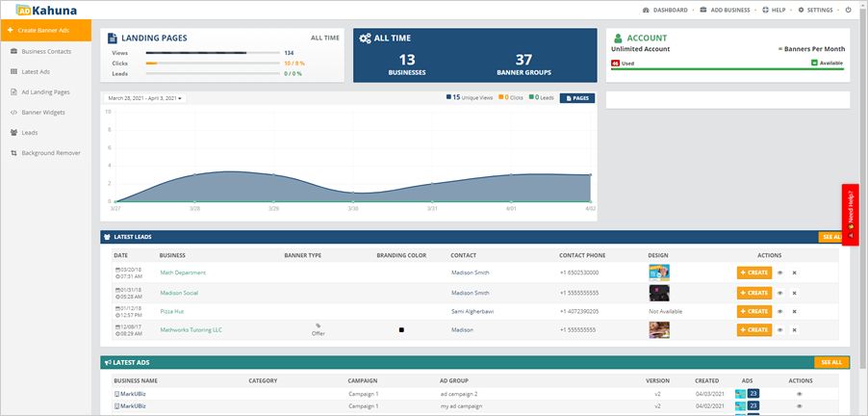Open Business Contacts in sidebar

45,50
